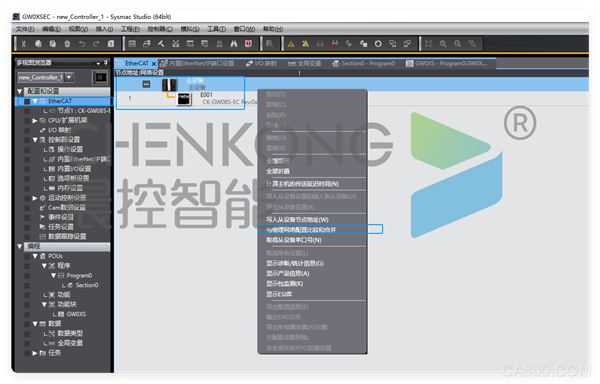Image resolution: width=600 pixels, height=384 pixels.
Task: Open the 工程(P) menu
Action: (130, 29)
